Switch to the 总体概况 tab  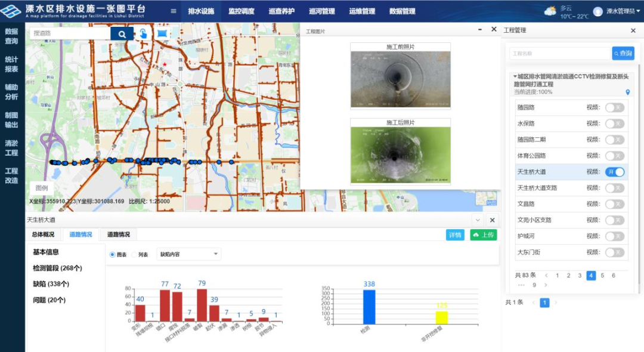click(x=43, y=234)
